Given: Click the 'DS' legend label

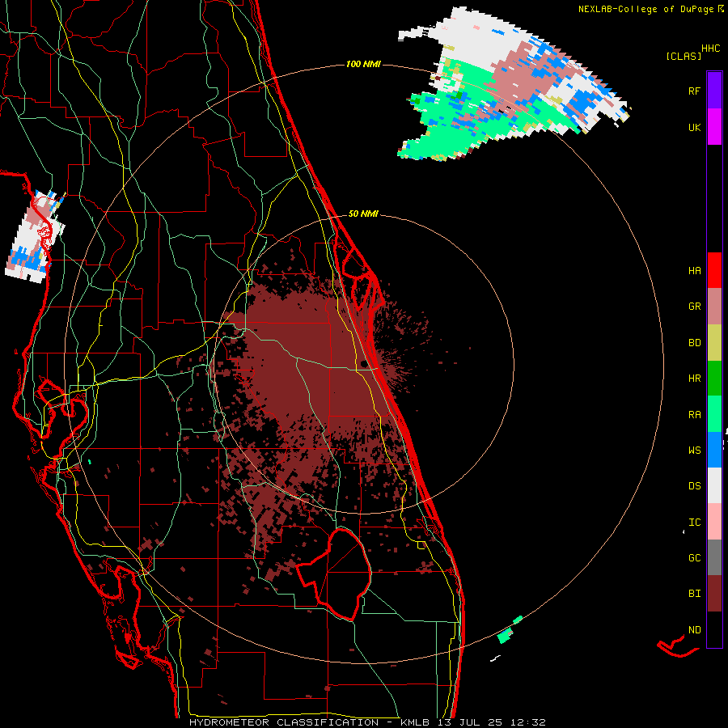Looking at the screenshot, I should 694,486.
